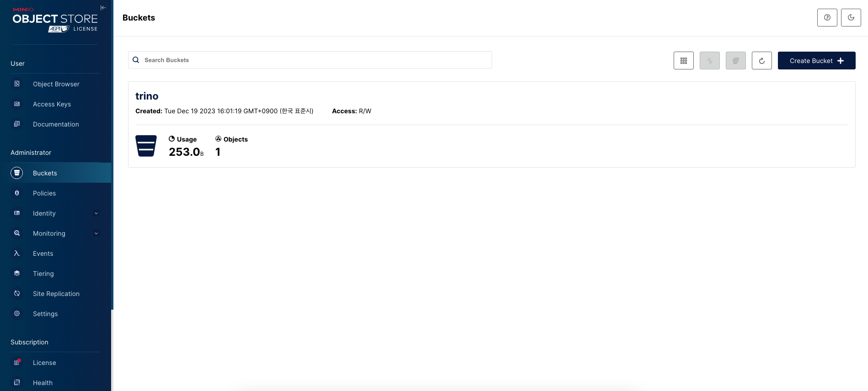The image size is (868, 391).
Task: Click the 253.0 B usage value
Action: [186, 152]
